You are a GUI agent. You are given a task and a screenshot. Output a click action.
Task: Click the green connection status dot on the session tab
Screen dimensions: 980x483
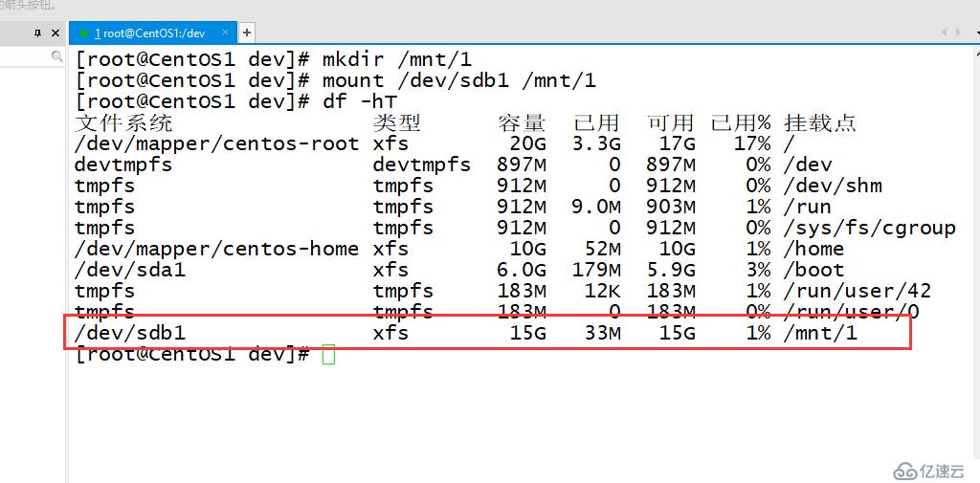point(84,33)
